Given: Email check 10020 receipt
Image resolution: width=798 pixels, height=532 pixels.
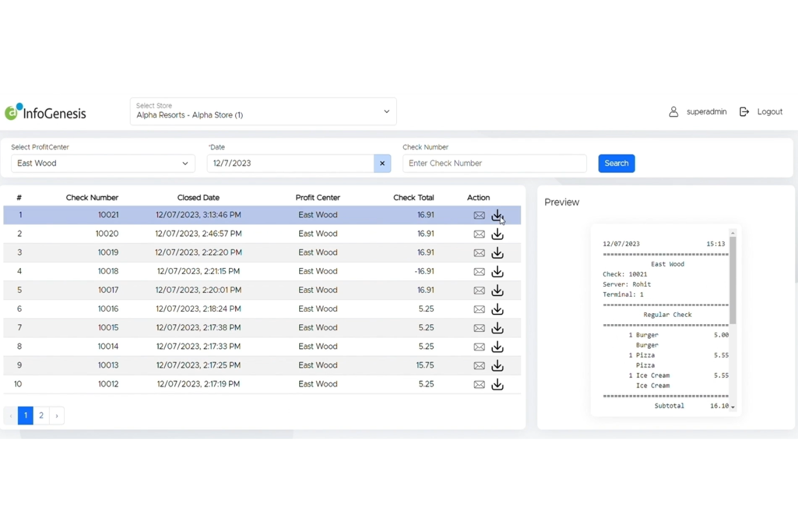Looking at the screenshot, I should click(x=479, y=234).
